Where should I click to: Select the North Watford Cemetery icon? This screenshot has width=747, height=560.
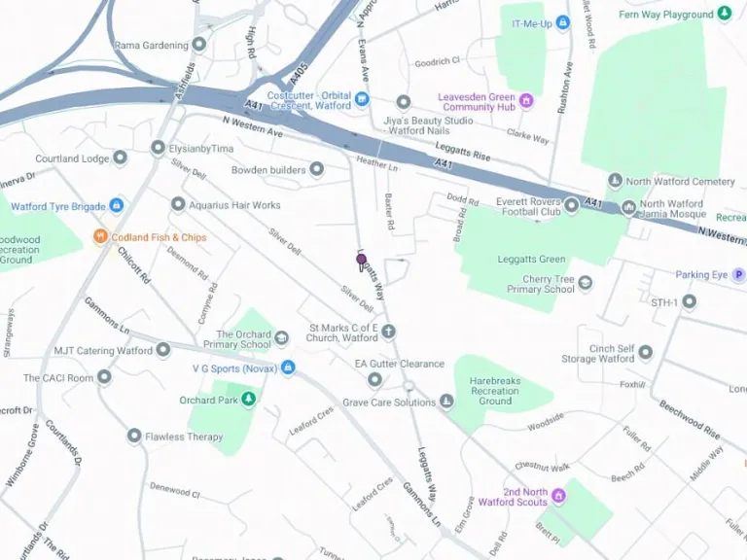coord(616,181)
